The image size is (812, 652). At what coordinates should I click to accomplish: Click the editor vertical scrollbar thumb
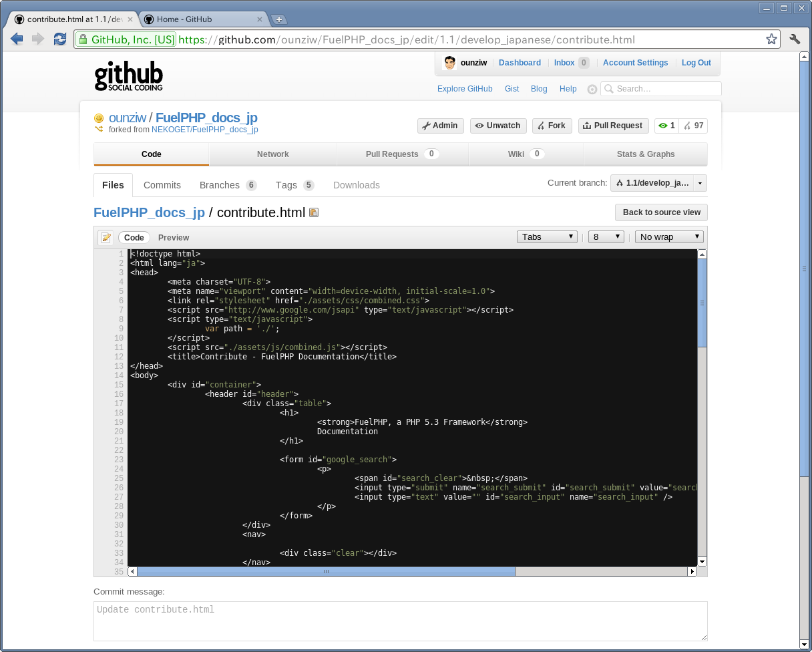pyautogui.click(x=702, y=303)
